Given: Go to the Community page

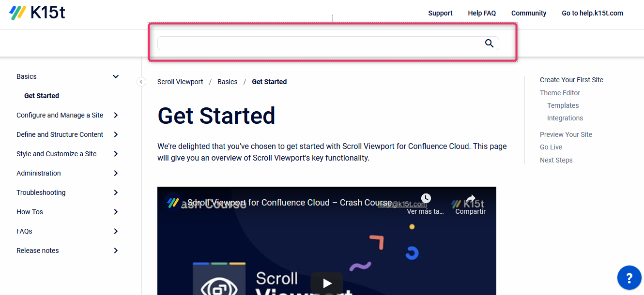Looking at the screenshot, I should coord(529,13).
